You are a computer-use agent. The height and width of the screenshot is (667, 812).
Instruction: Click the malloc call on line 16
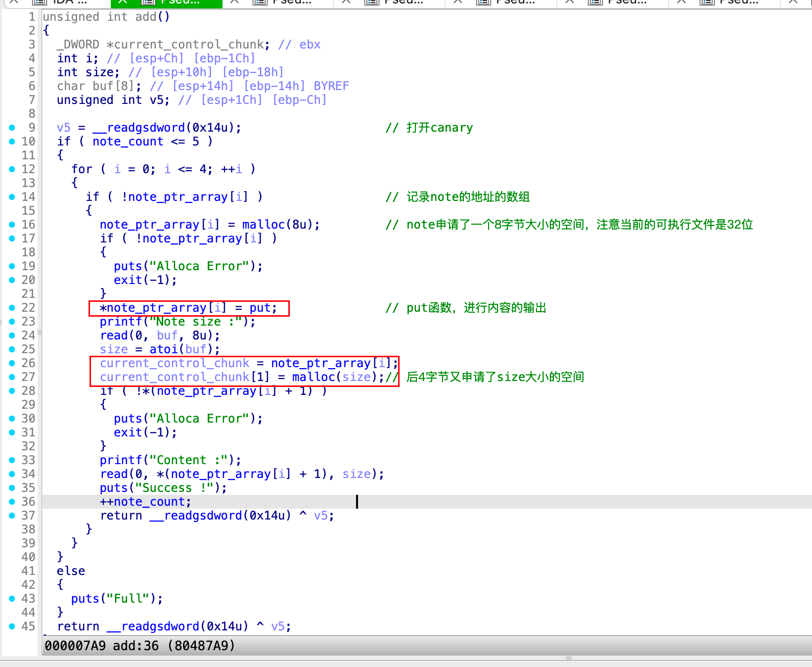pyautogui.click(x=262, y=224)
